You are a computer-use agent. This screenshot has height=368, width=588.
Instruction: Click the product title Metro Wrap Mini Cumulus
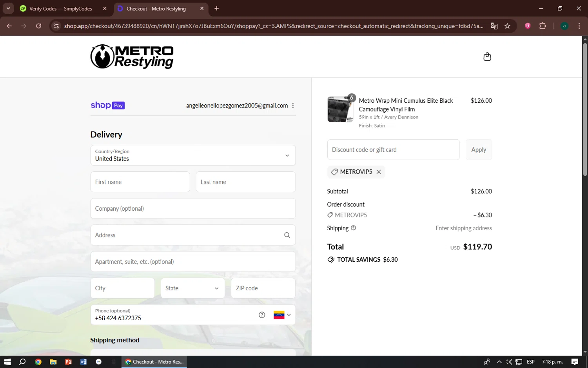pyautogui.click(x=406, y=105)
